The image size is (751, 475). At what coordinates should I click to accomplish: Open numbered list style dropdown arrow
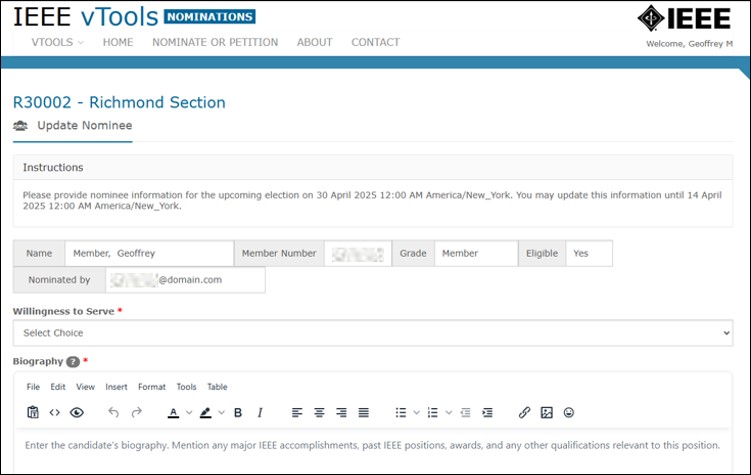(449, 412)
